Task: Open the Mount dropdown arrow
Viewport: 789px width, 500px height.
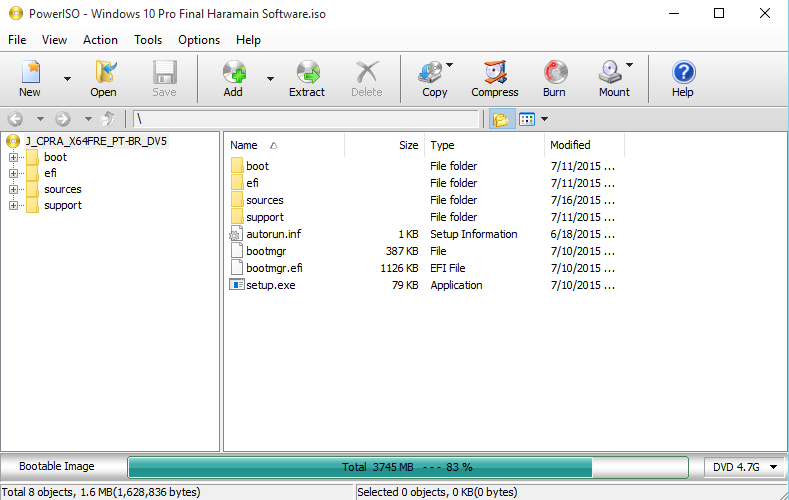Action: click(x=629, y=65)
